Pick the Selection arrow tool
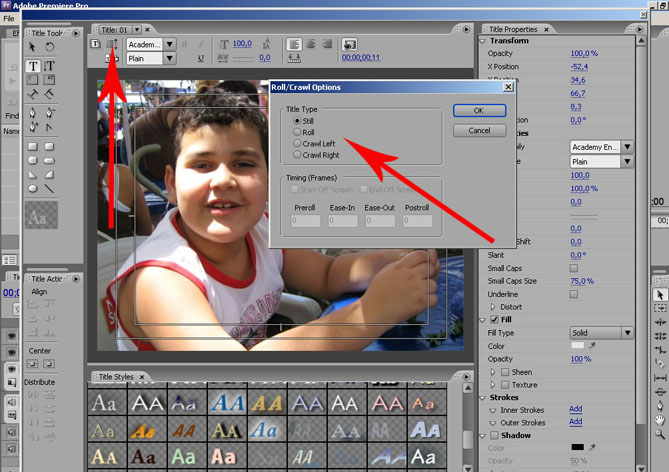Viewport: 669px width, 472px height. 33,46
